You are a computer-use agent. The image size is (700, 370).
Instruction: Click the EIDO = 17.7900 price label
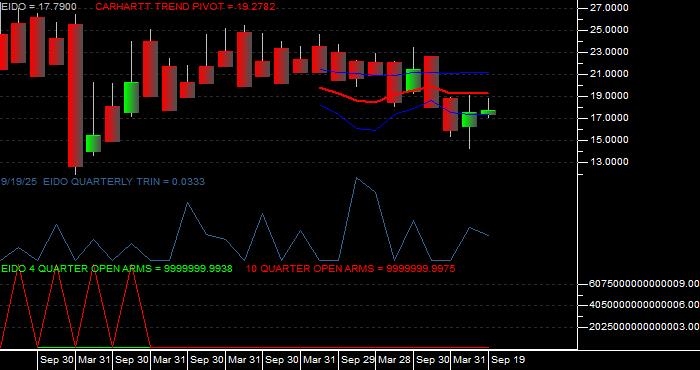[39, 7]
